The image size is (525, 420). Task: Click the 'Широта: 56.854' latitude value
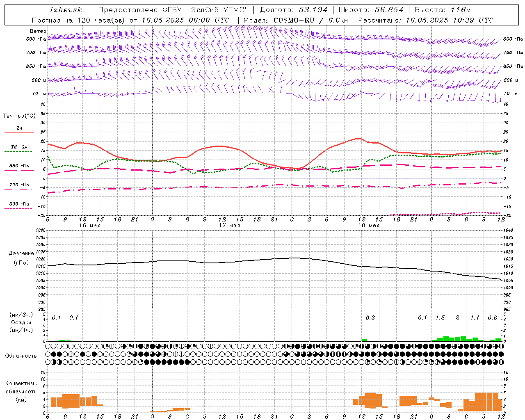click(x=371, y=10)
